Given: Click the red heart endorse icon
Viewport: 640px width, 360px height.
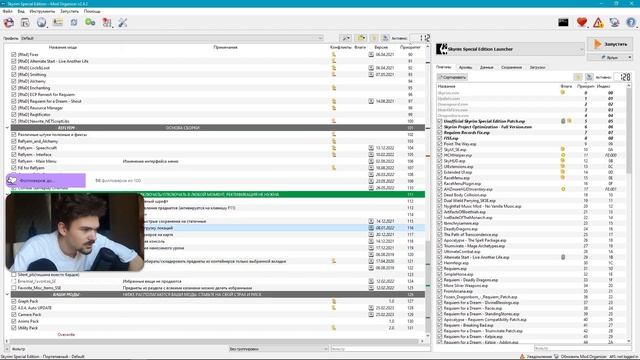Looking at the screenshot, I should click(582, 22).
